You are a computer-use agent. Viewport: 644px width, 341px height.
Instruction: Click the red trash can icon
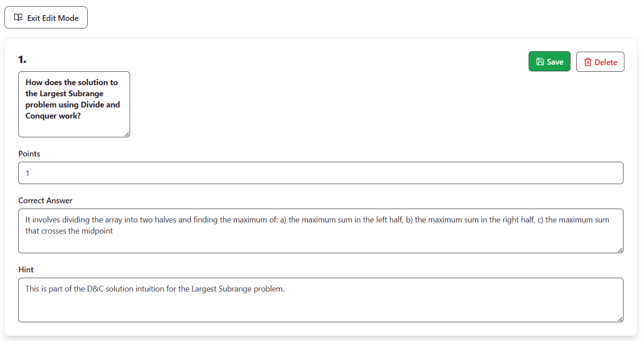tap(588, 62)
